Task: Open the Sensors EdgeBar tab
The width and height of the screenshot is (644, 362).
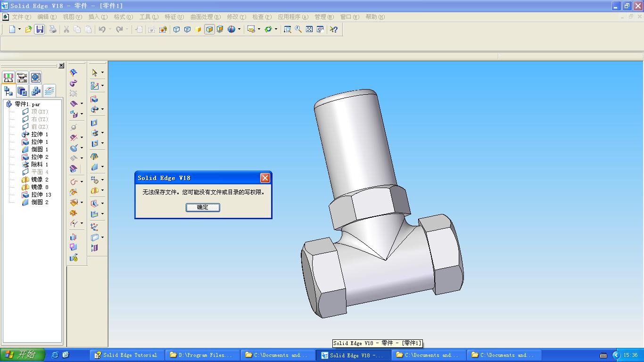Action: [x=8, y=77]
